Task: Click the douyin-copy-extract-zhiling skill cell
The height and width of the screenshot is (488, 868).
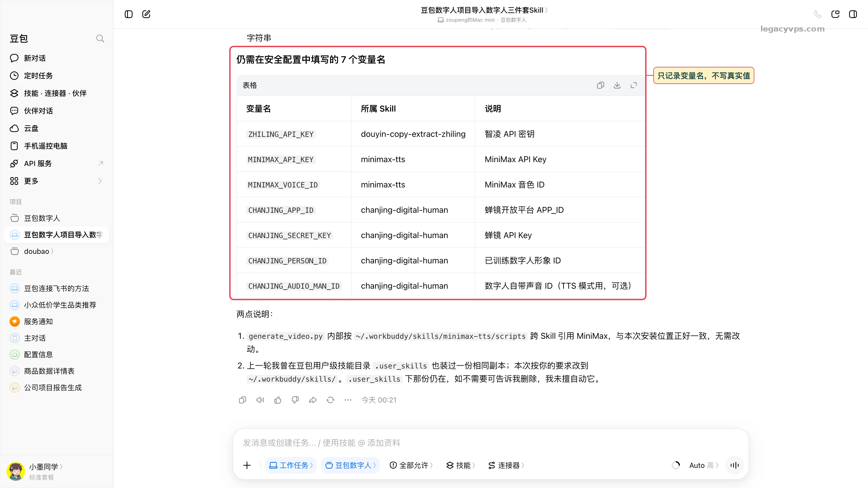Action: click(413, 134)
